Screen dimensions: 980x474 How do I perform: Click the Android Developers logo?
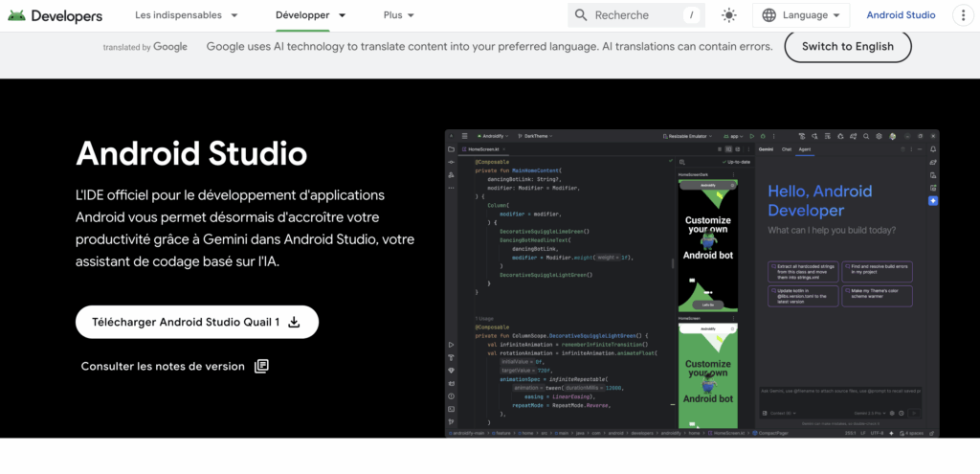coord(55,15)
